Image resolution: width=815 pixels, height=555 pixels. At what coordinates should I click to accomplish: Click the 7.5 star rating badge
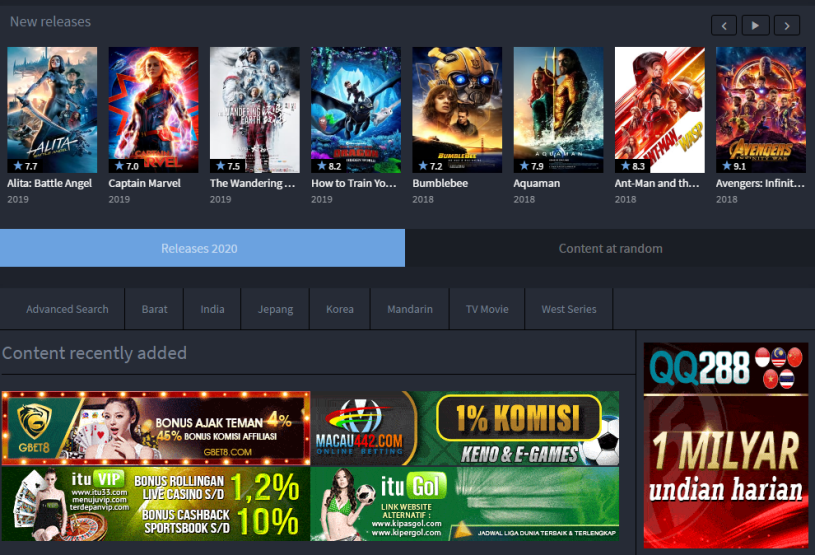click(228, 166)
